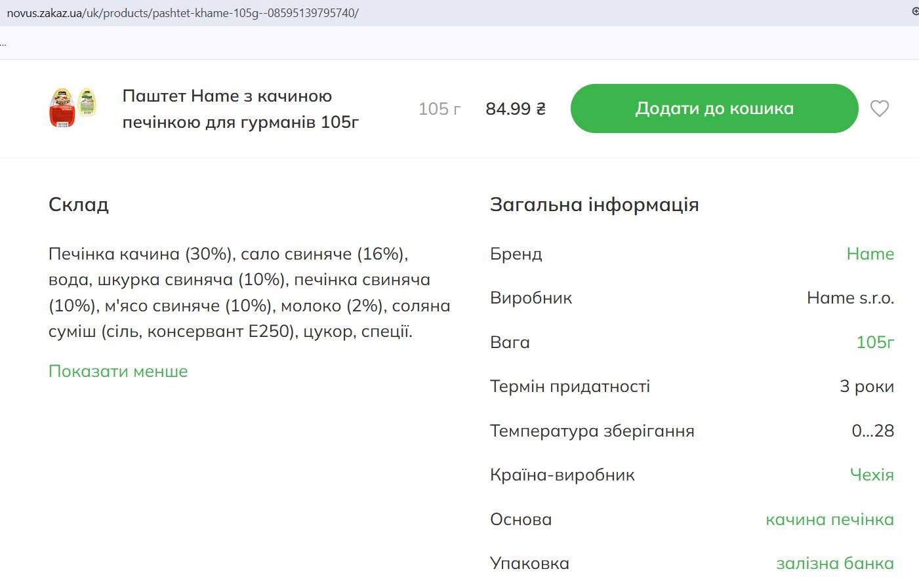
Task: Add product to favorites with heart icon
Action: click(879, 108)
